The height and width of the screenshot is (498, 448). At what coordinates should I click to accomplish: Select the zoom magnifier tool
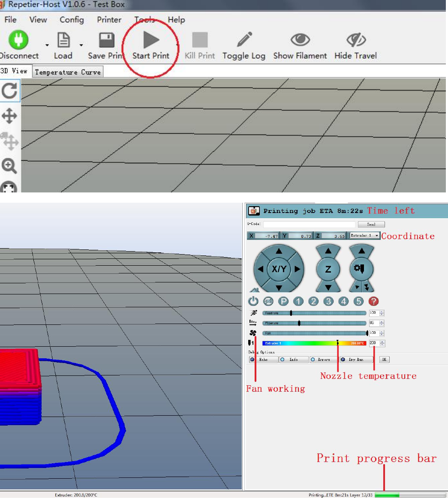[x=9, y=166]
